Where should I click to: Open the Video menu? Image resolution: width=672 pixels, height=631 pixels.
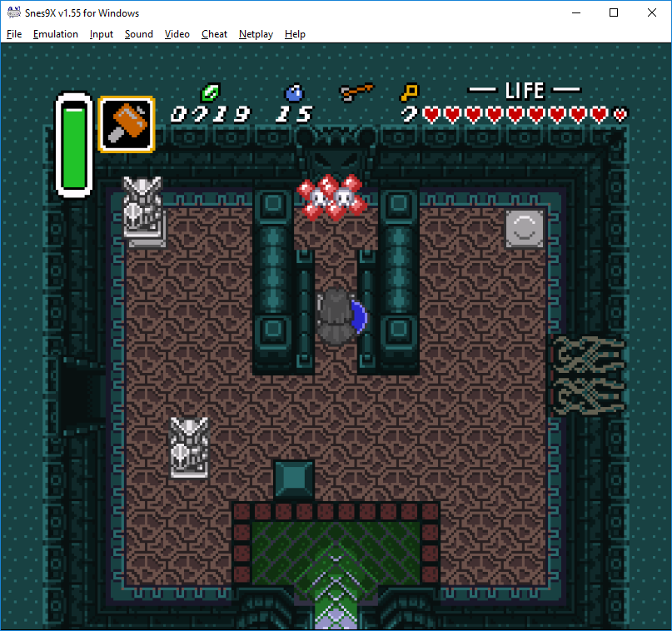coord(177,34)
